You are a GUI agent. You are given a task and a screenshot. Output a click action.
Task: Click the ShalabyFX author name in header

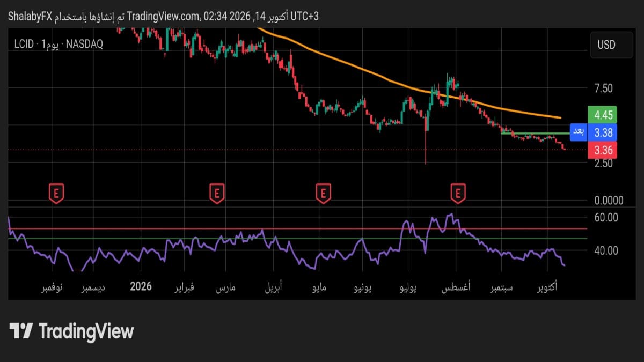point(29,16)
